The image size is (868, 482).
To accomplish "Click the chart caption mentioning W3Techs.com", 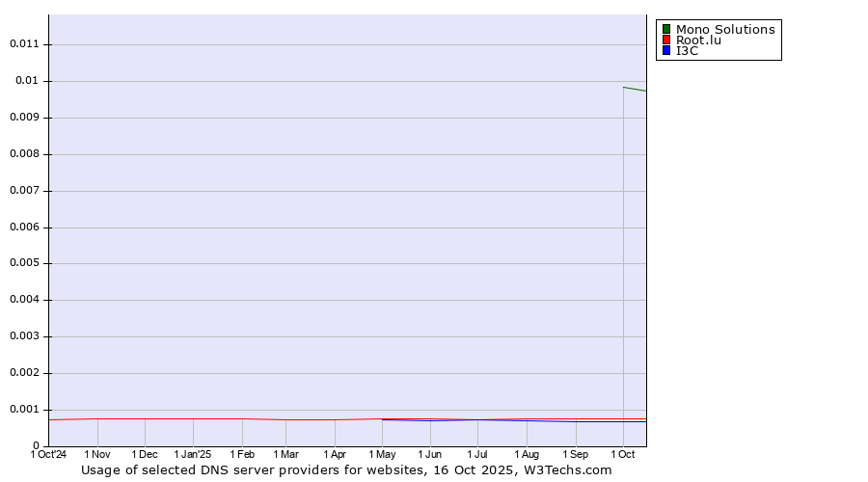I will pyautogui.click(x=346, y=470).
